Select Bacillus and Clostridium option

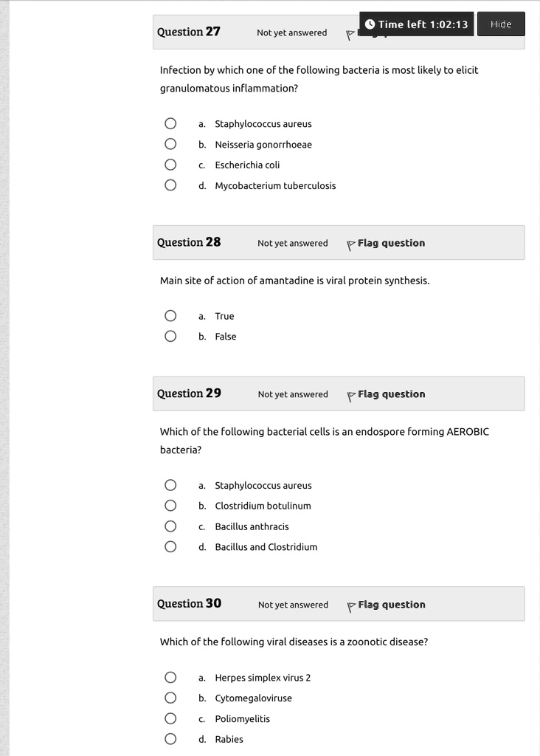click(170, 546)
